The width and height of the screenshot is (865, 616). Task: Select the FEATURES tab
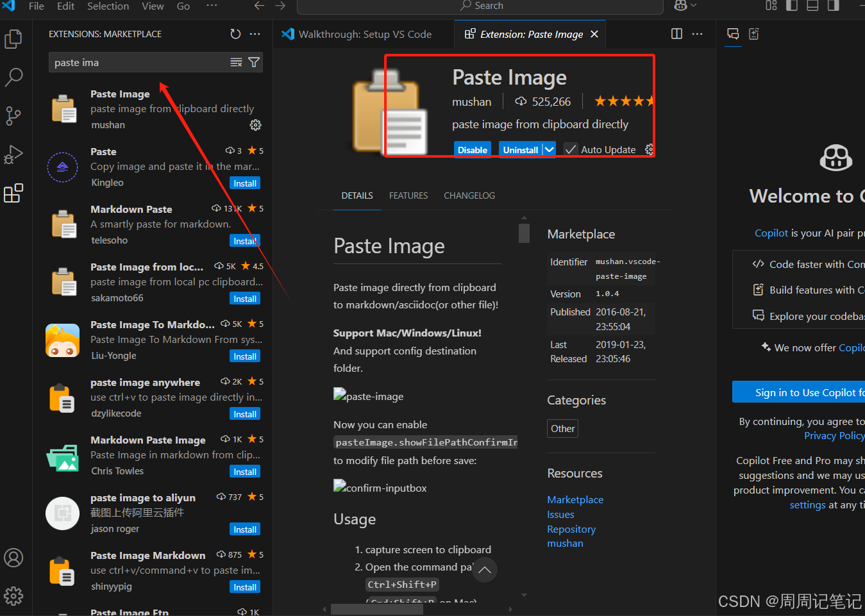click(x=408, y=196)
